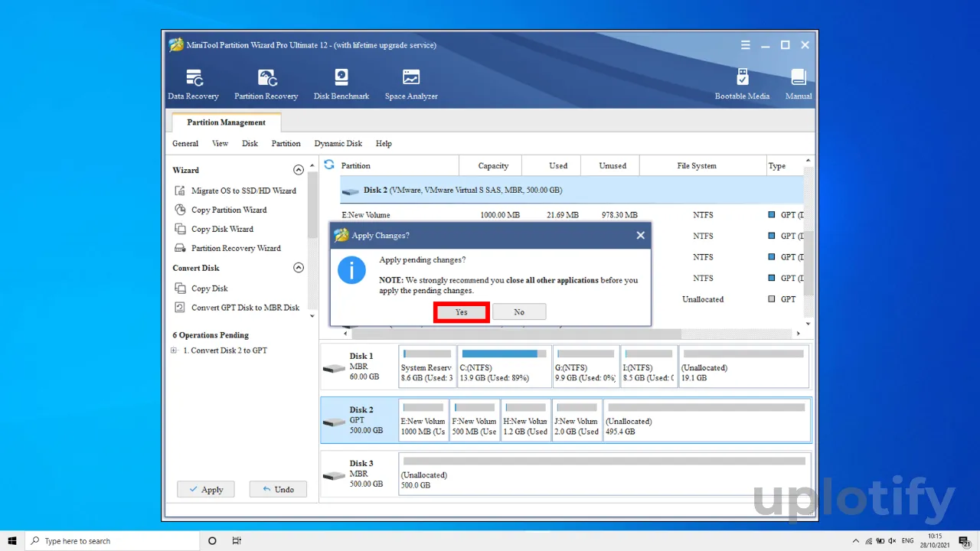Launch the Partition Recovery tool
The image size is (980, 551).
[x=266, y=84]
